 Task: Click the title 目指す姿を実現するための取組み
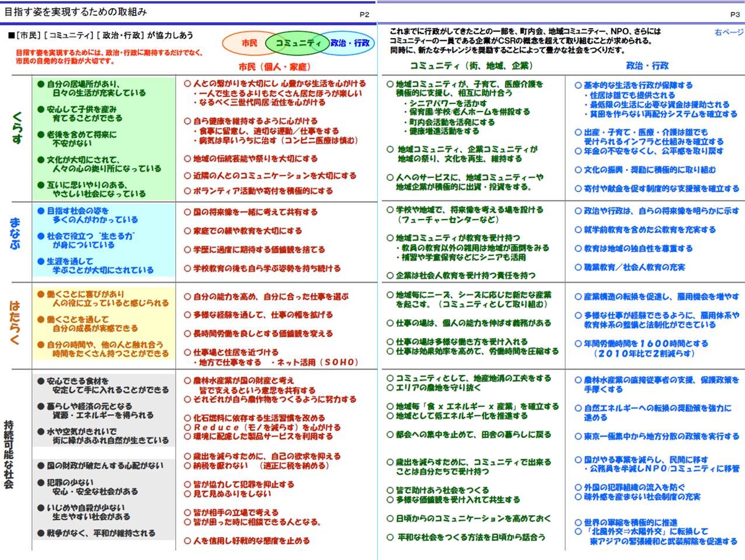75,12
